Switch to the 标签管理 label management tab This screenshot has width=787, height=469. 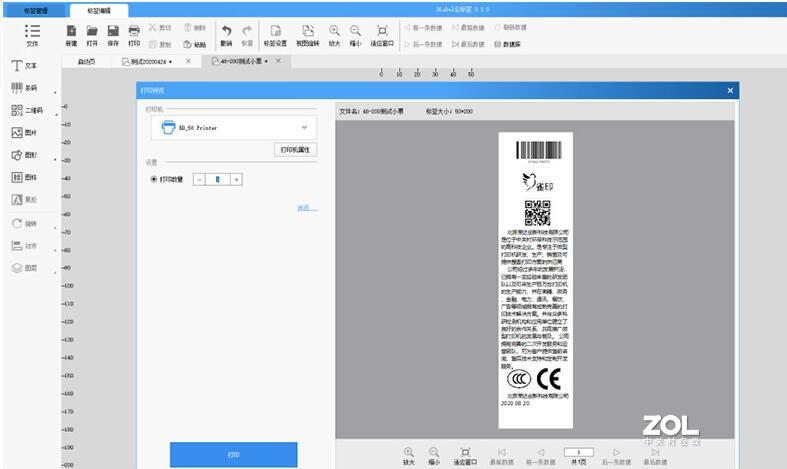click(36, 10)
